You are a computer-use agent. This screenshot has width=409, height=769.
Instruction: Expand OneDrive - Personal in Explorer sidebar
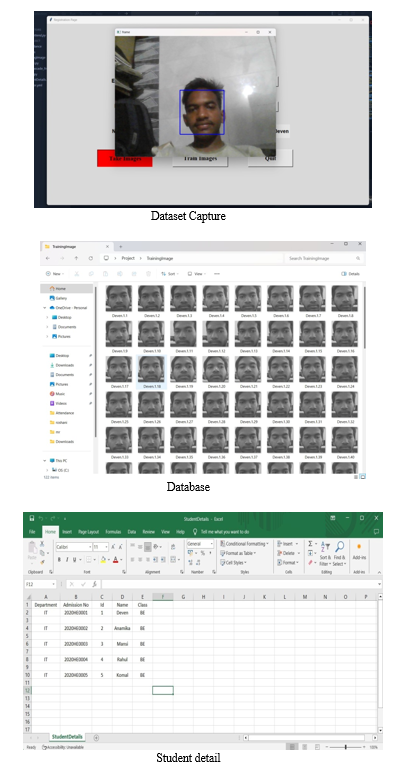click(x=45, y=308)
